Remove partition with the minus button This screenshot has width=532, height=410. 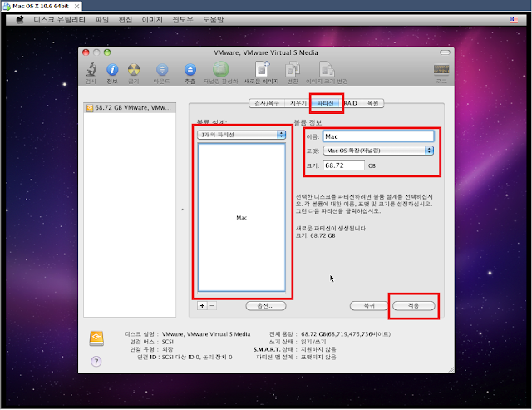212,306
